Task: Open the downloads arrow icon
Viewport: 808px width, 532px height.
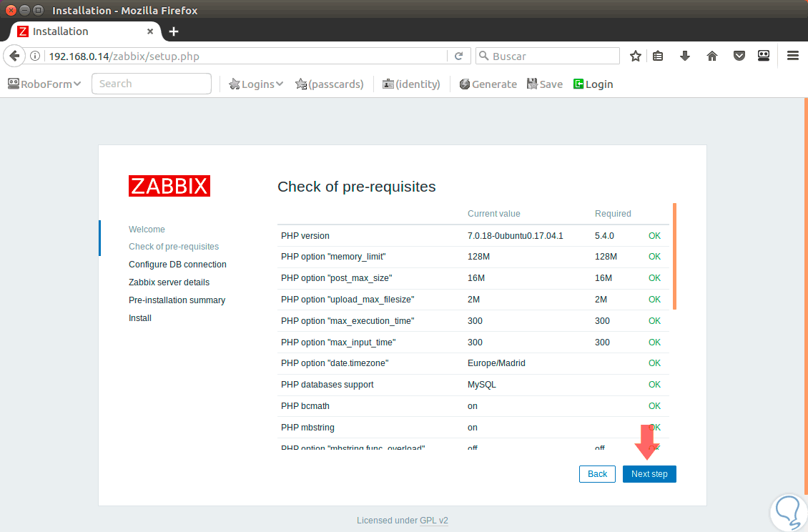Action: [685, 56]
